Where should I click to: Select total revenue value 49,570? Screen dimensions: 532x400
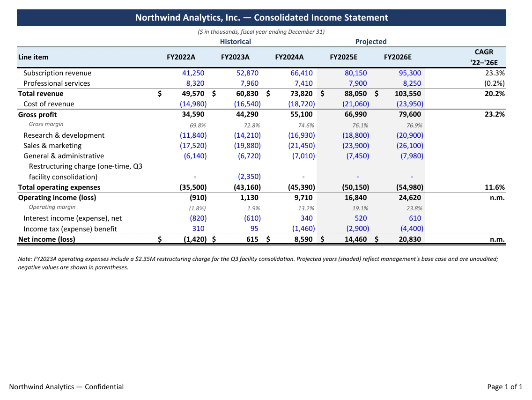(193, 94)
